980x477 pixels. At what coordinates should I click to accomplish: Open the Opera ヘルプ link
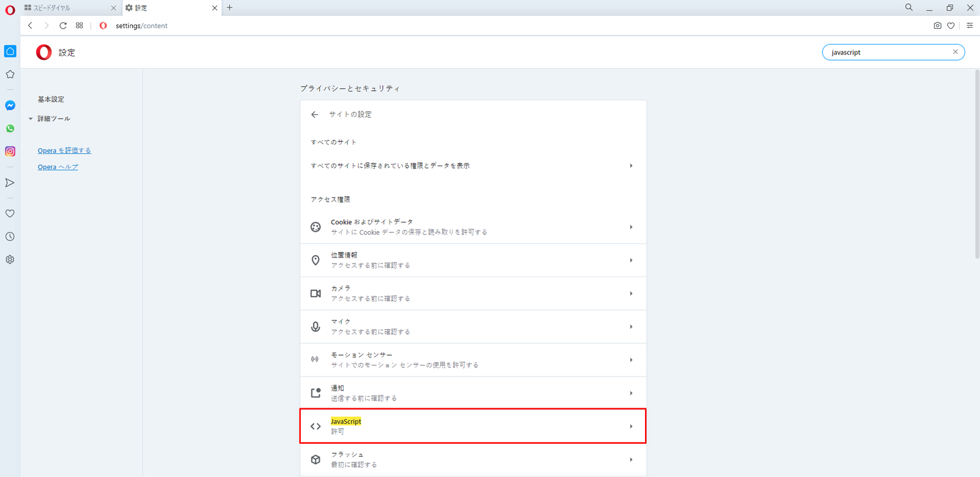58,167
